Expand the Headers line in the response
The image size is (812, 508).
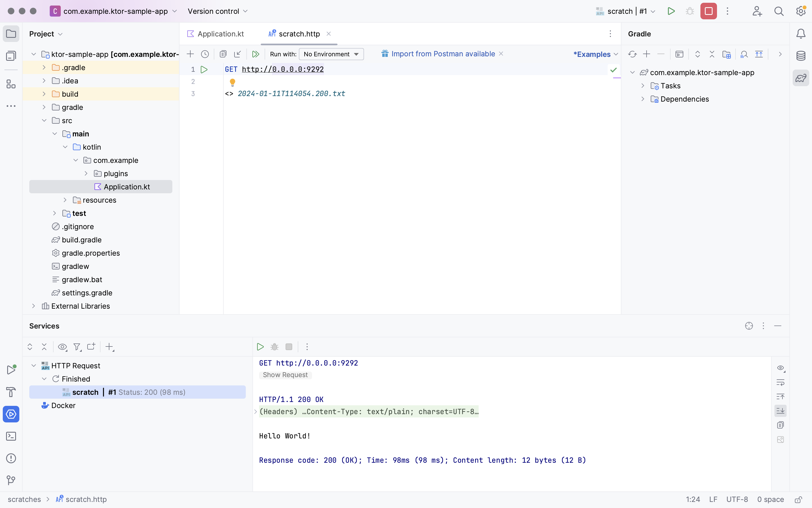pyautogui.click(x=255, y=411)
